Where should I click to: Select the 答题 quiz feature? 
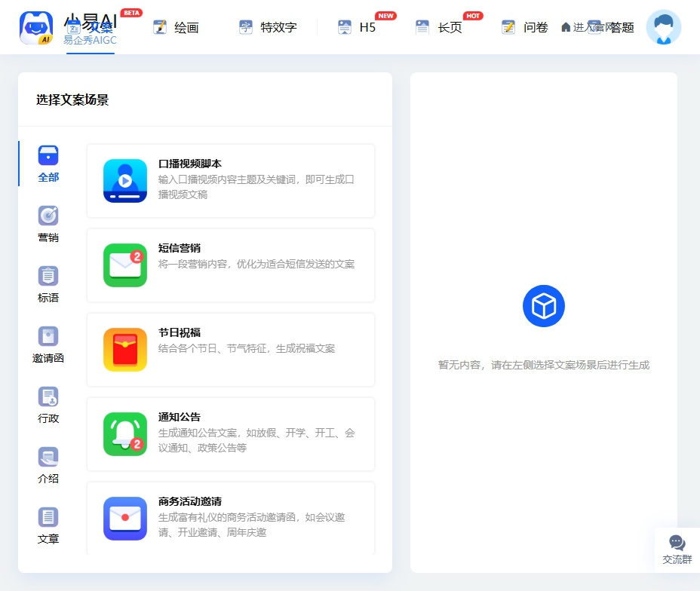coord(623,26)
